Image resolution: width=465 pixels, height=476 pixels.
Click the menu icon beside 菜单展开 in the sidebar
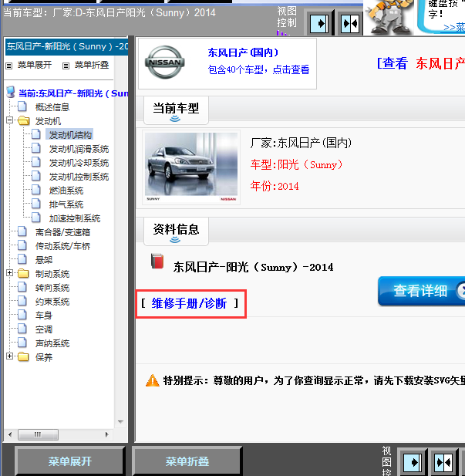[9, 66]
